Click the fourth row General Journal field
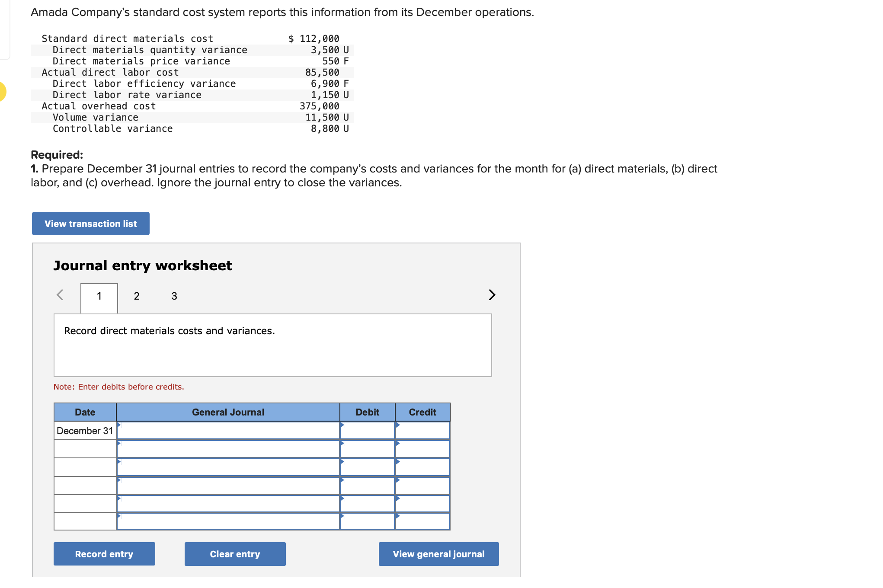 (228, 486)
